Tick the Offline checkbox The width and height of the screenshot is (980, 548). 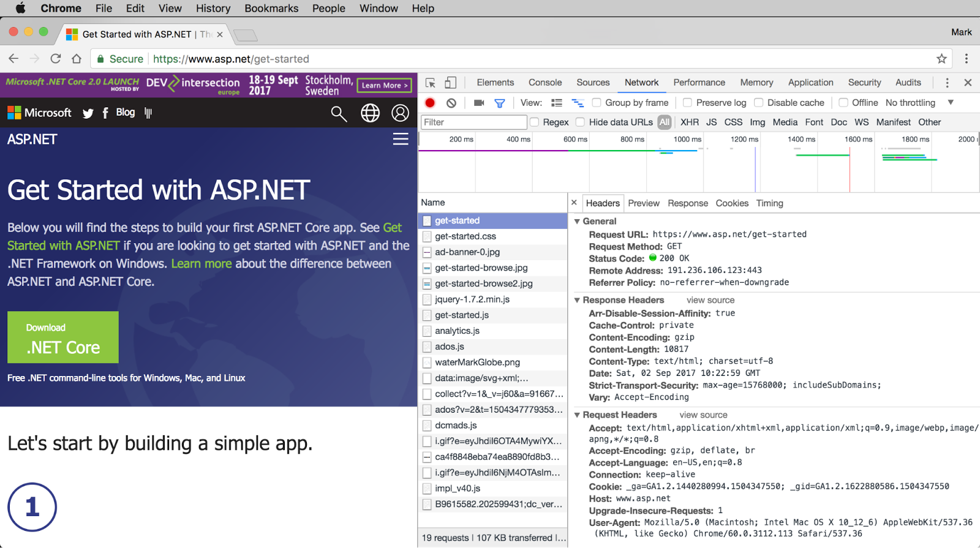pos(843,103)
